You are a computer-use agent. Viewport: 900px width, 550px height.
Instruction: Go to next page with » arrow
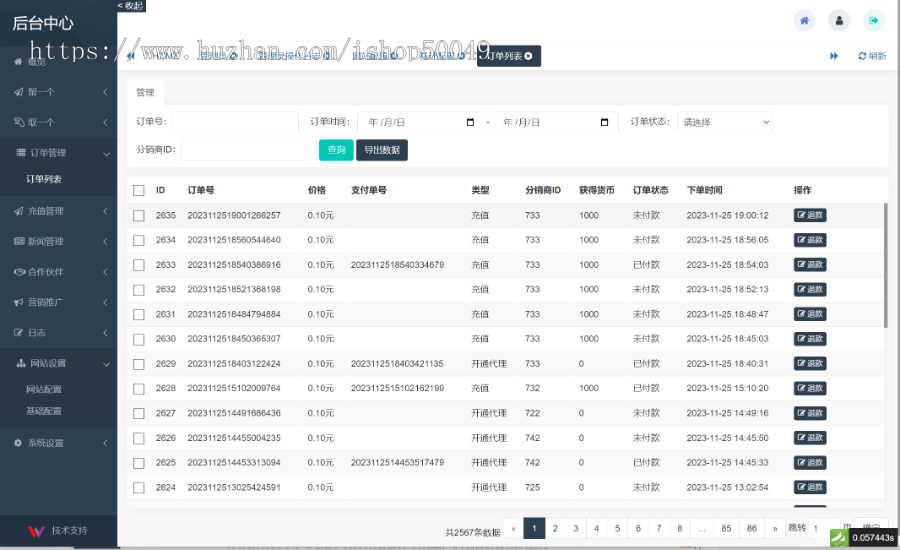tap(775, 528)
